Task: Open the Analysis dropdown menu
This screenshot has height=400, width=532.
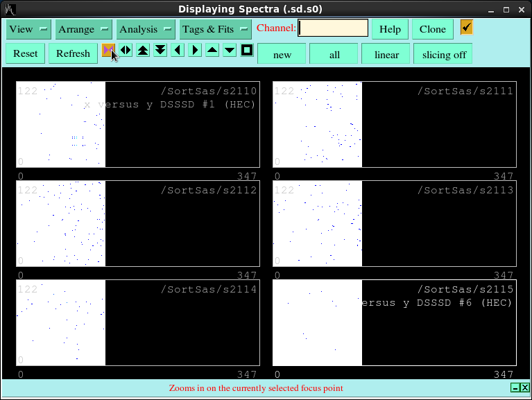Action: point(146,29)
